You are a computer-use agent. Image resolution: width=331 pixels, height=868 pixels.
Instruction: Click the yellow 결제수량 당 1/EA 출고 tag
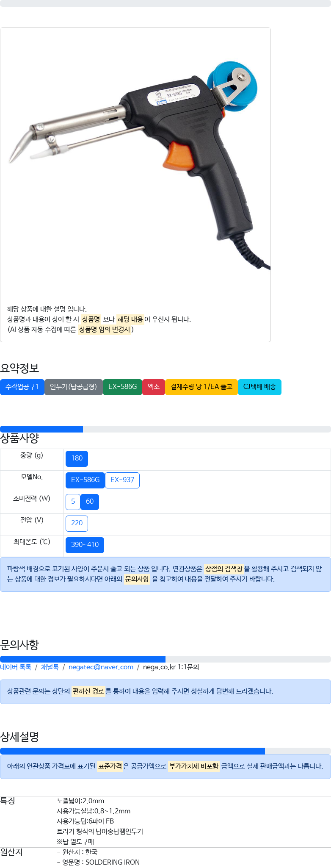[x=201, y=387]
